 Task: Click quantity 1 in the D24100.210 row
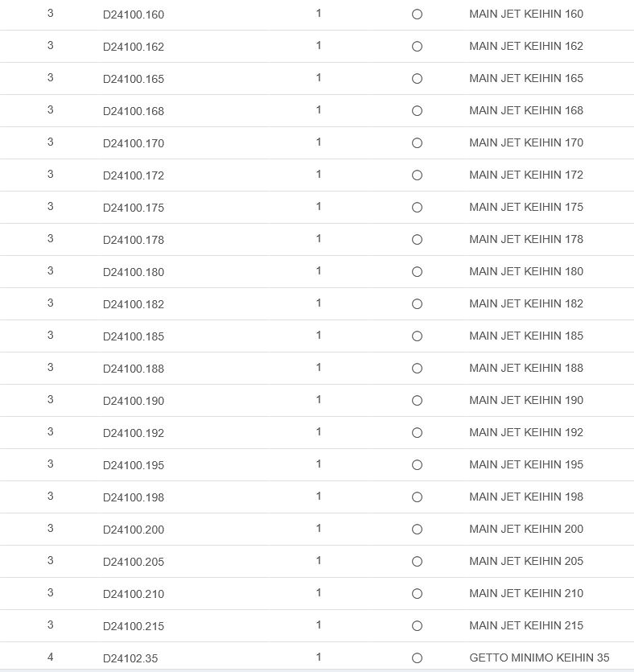[319, 593]
